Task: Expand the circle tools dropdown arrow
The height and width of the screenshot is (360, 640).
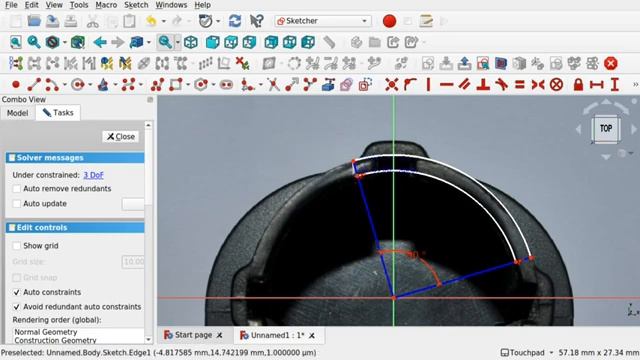Action: click(90, 85)
